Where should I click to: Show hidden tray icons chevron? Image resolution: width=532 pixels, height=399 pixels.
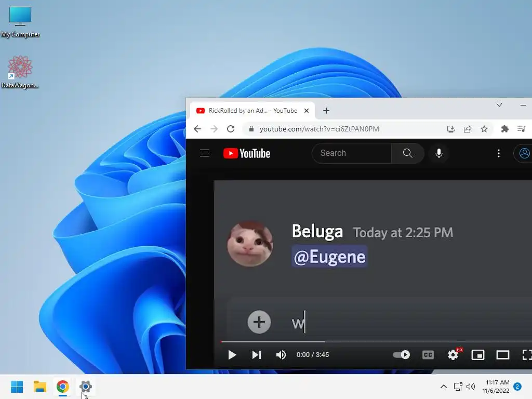(443, 387)
